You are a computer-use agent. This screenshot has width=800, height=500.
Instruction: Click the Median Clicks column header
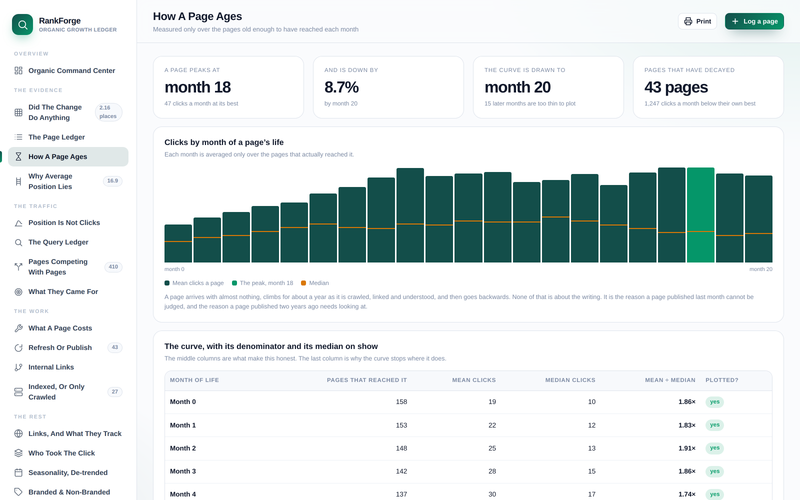570,380
